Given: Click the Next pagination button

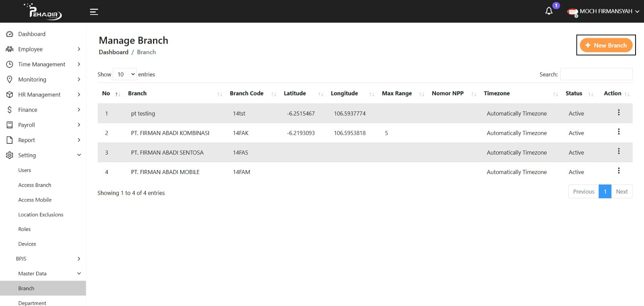Looking at the screenshot, I should [x=622, y=192].
